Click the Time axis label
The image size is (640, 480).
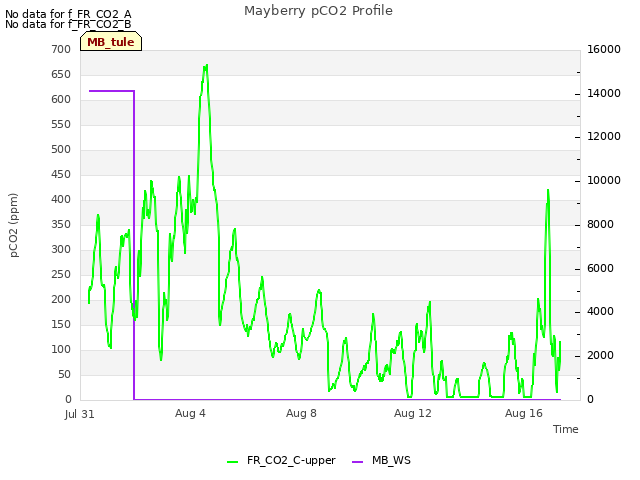click(566, 429)
